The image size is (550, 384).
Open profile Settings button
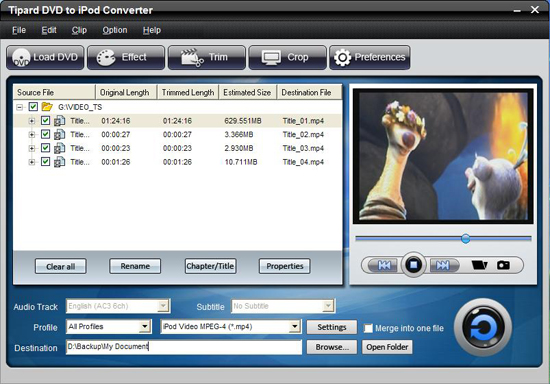[332, 327]
